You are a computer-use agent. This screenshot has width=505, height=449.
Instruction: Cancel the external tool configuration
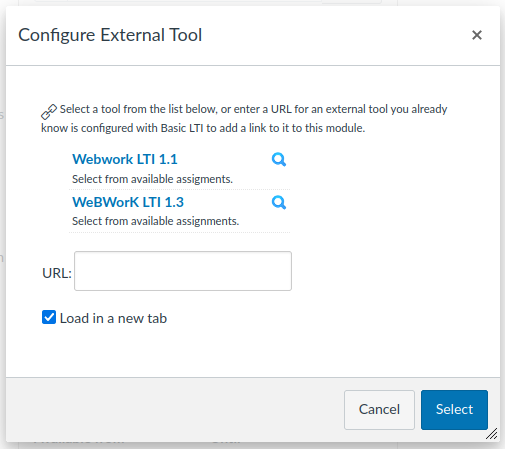click(379, 410)
